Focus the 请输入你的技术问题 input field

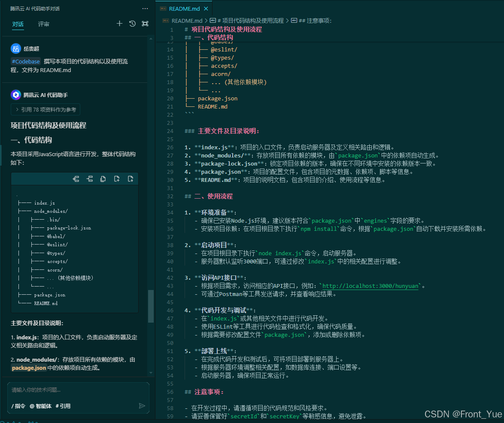click(78, 390)
